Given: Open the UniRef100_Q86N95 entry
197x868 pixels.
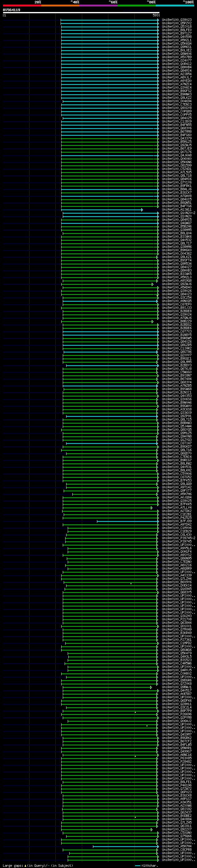Looking at the screenshot, I should tap(177, 558).
